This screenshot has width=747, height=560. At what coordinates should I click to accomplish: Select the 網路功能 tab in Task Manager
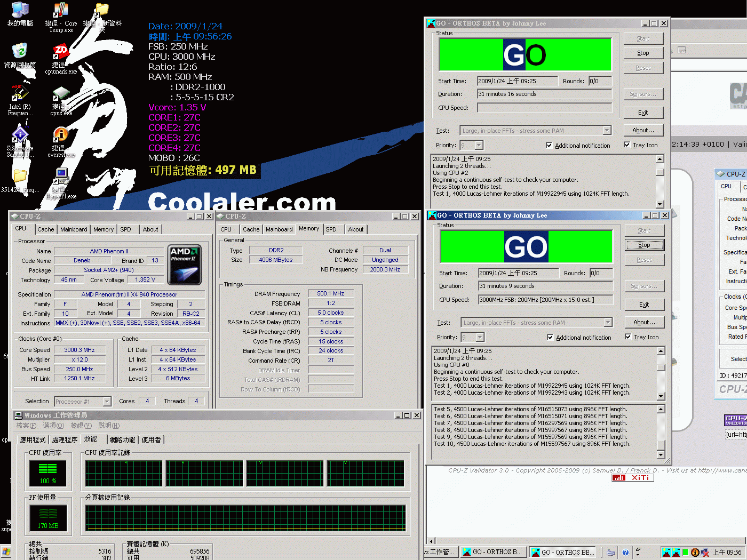(x=122, y=439)
